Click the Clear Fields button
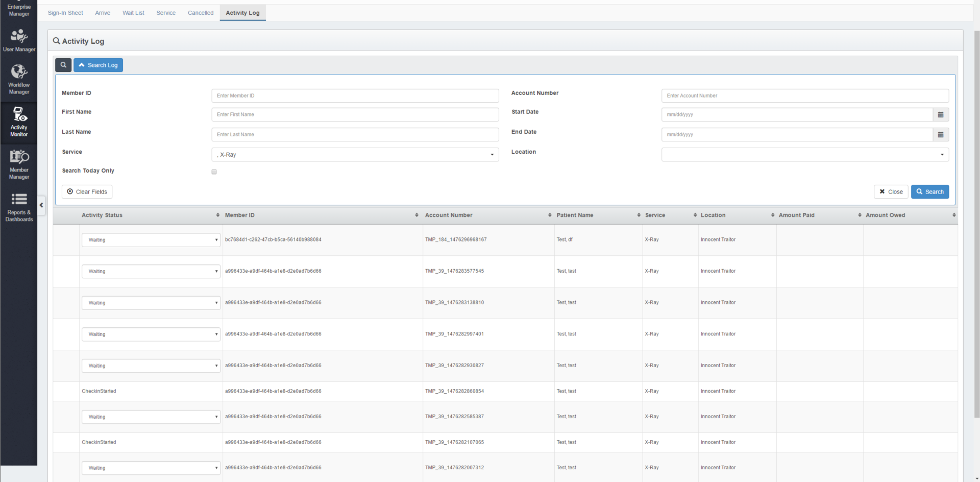This screenshot has height=482, width=980. (x=87, y=192)
